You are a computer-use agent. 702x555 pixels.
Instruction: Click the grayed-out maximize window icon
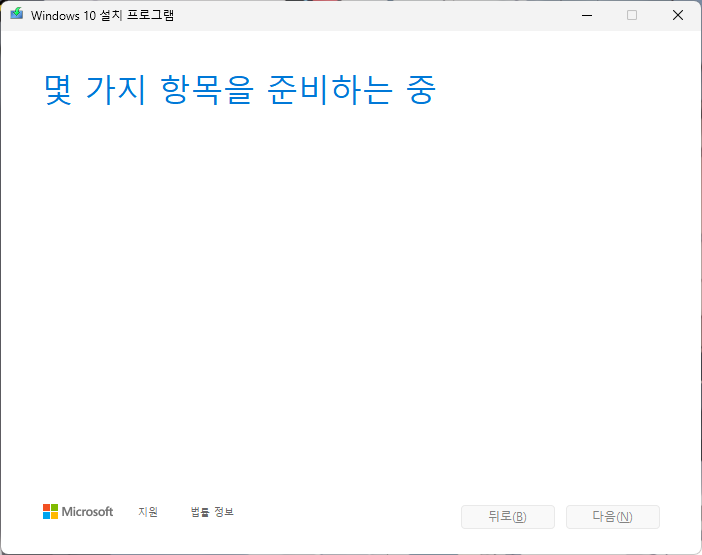(x=632, y=15)
